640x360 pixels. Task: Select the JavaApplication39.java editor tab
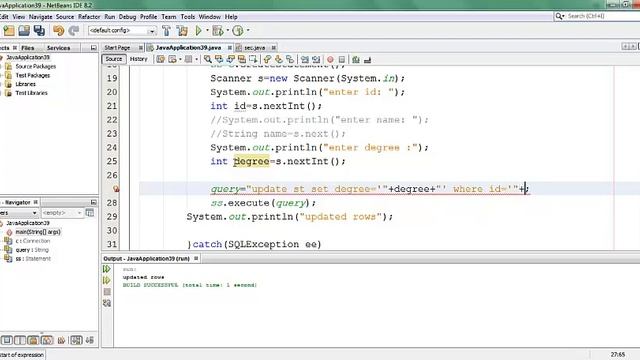(189, 48)
